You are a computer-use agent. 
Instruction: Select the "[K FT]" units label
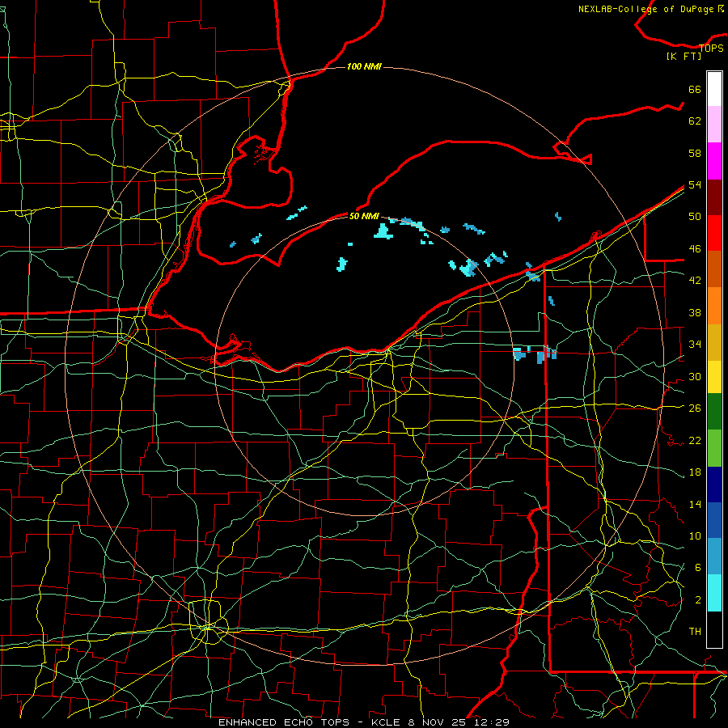tap(684, 57)
